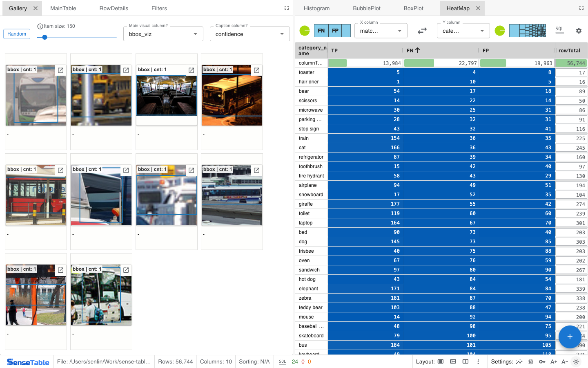Toggle the light/dark theme sun icon
The width and height of the screenshot is (588, 368).
[x=576, y=362]
